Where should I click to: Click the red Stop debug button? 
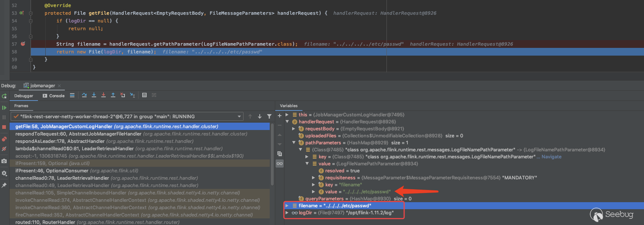coord(4,127)
